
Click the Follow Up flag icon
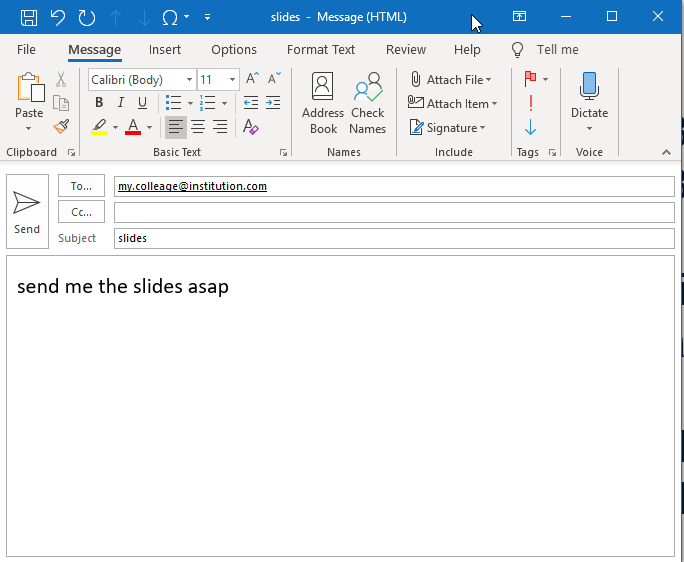click(530, 79)
